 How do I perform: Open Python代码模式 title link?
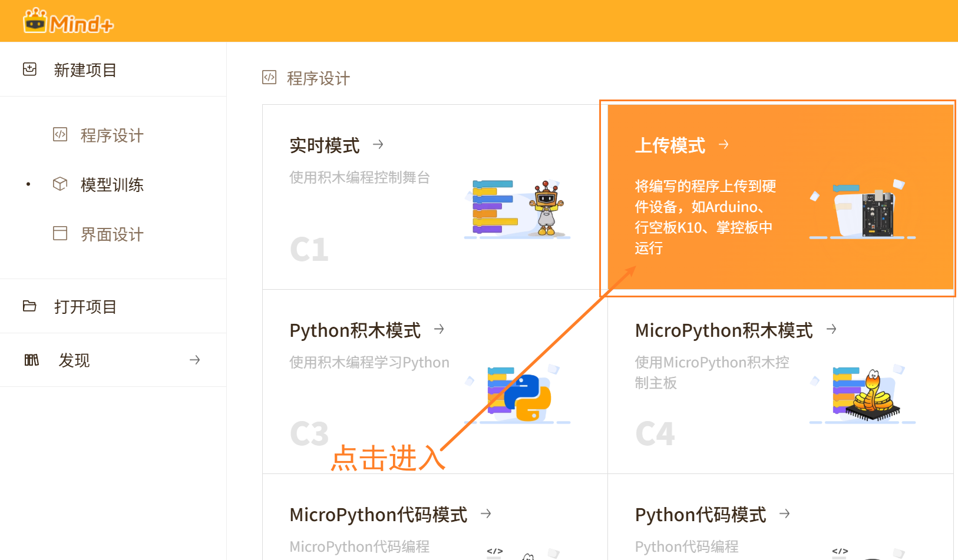pos(700,515)
